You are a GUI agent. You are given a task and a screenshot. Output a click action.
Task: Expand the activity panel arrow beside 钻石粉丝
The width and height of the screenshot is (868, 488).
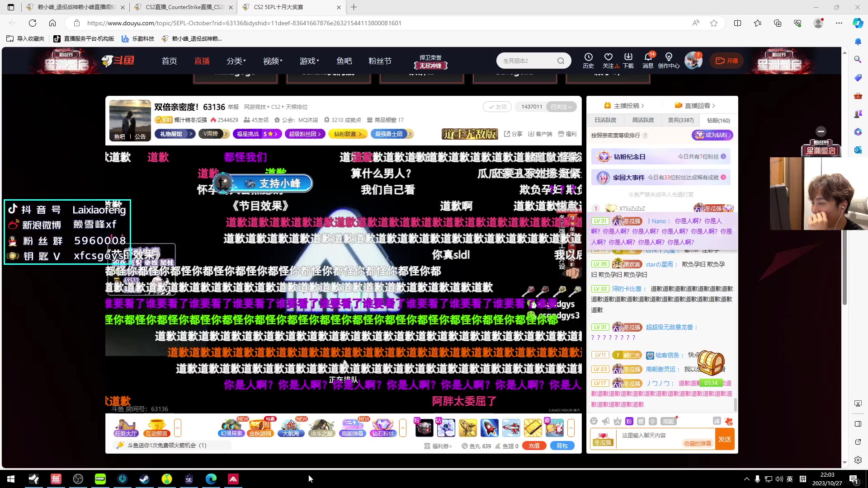point(403,427)
